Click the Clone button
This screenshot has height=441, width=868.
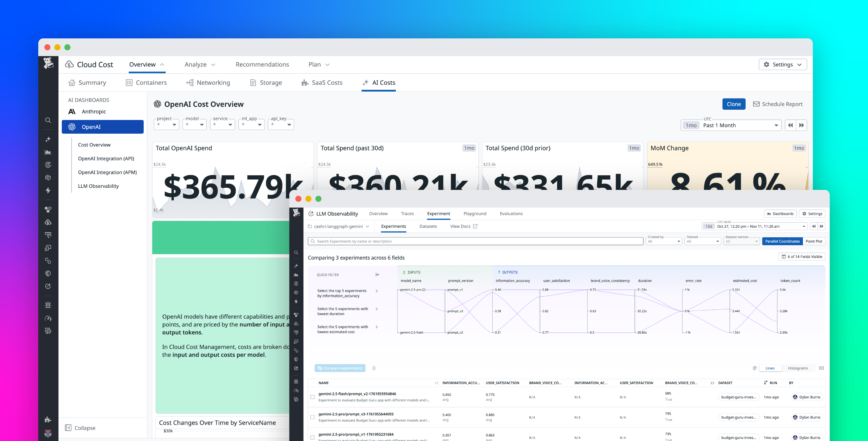click(x=733, y=104)
